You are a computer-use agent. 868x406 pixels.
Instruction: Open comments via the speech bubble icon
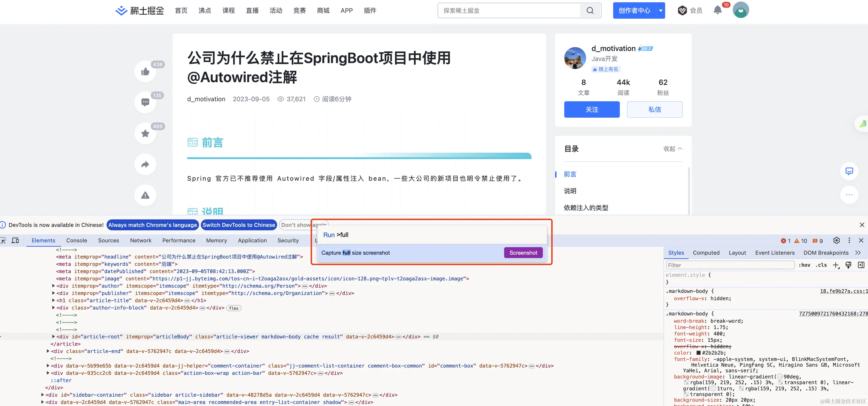pos(145,102)
